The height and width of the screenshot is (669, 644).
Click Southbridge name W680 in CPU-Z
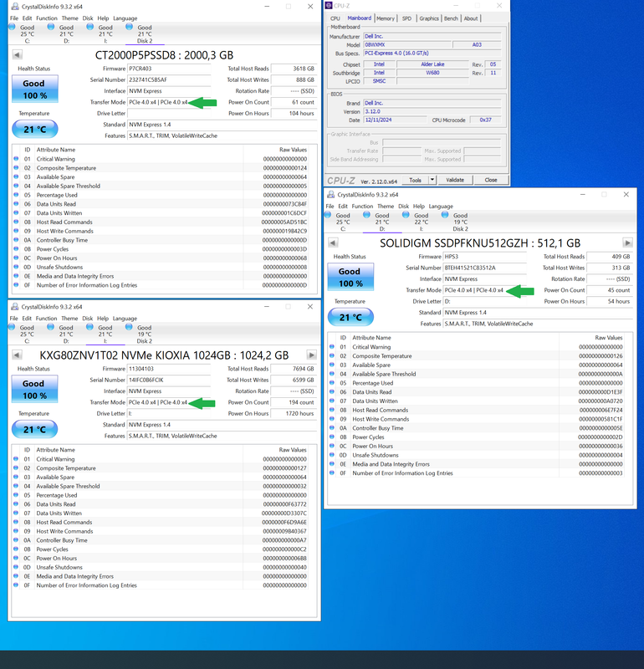click(x=432, y=73)
